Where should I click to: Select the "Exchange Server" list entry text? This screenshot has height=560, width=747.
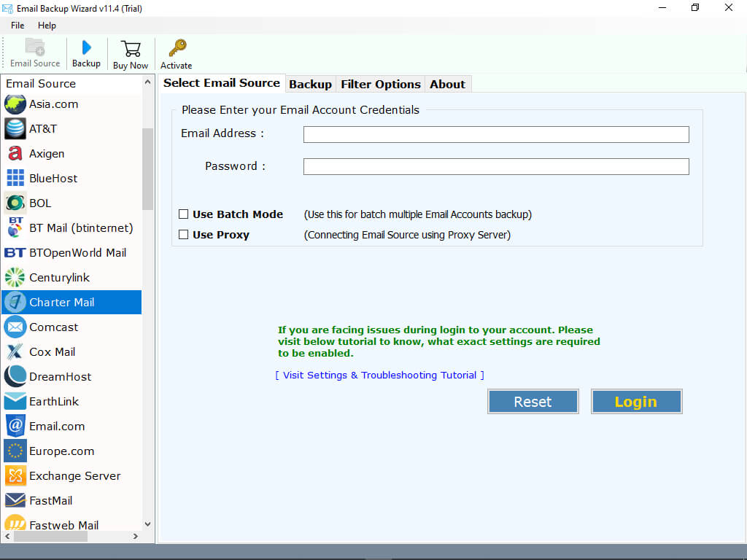tap(75, 475)
